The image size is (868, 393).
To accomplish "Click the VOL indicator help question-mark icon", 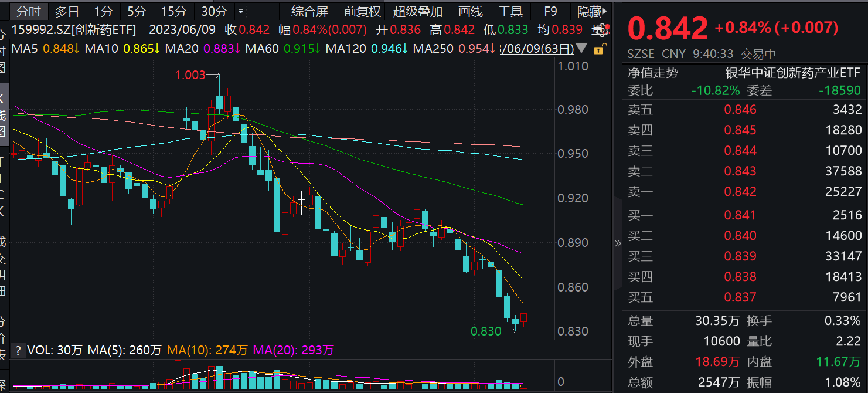I will 18,351.
